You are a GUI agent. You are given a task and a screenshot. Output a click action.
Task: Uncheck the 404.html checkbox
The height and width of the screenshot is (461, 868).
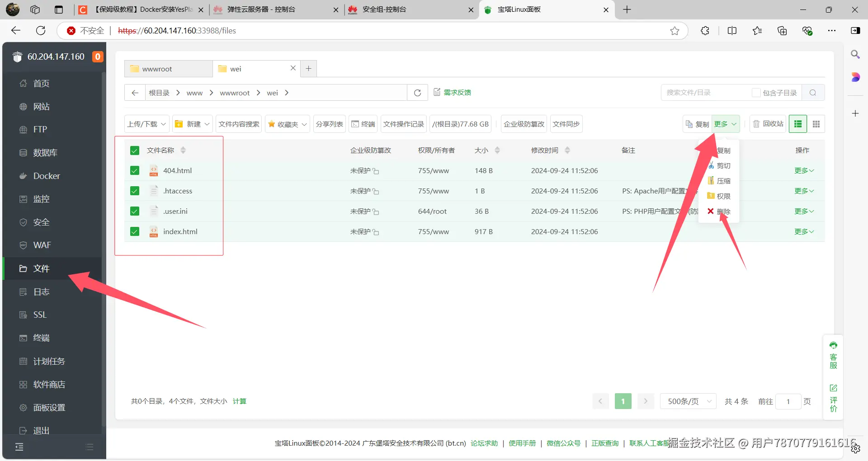coord(135,170)
